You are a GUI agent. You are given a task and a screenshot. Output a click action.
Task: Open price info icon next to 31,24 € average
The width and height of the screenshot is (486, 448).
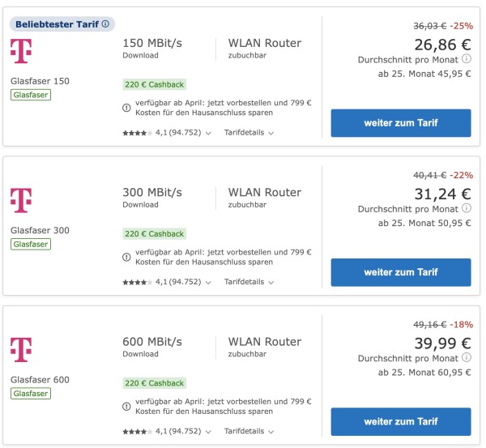(x=467, y=209)
